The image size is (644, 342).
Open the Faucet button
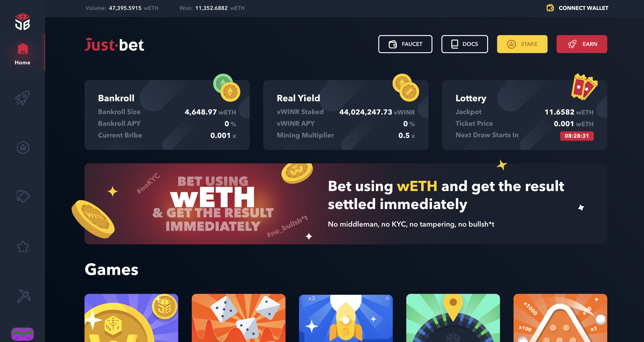(x=405, y=44)
